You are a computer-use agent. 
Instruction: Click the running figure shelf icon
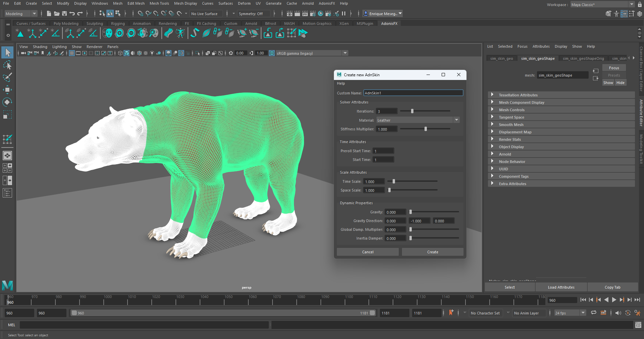click(x=181, y=33)
